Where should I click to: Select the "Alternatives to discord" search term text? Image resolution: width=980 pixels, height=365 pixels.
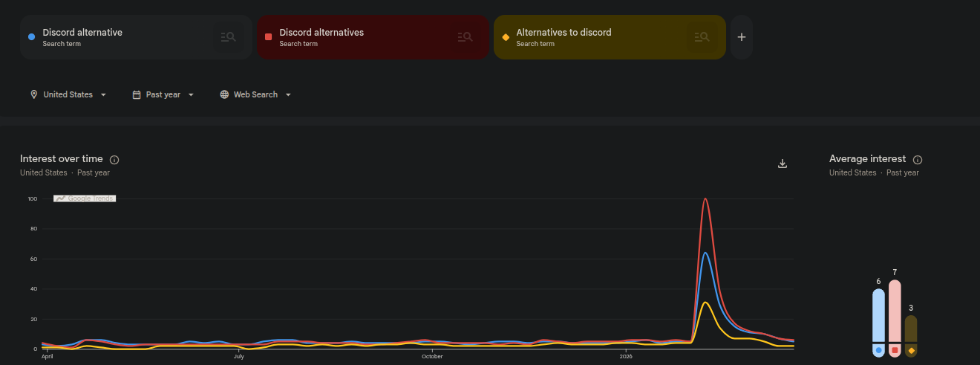[563, 33]
